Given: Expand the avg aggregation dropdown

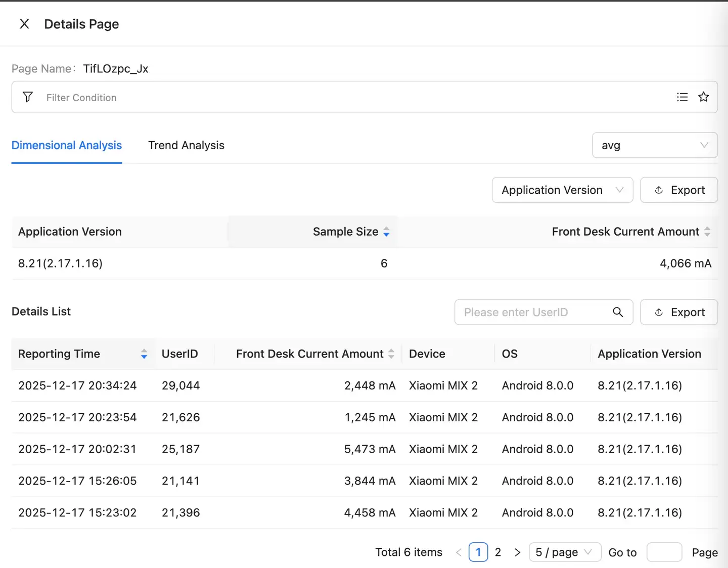Looking at the screenshot, I should [x=655, y=145].
